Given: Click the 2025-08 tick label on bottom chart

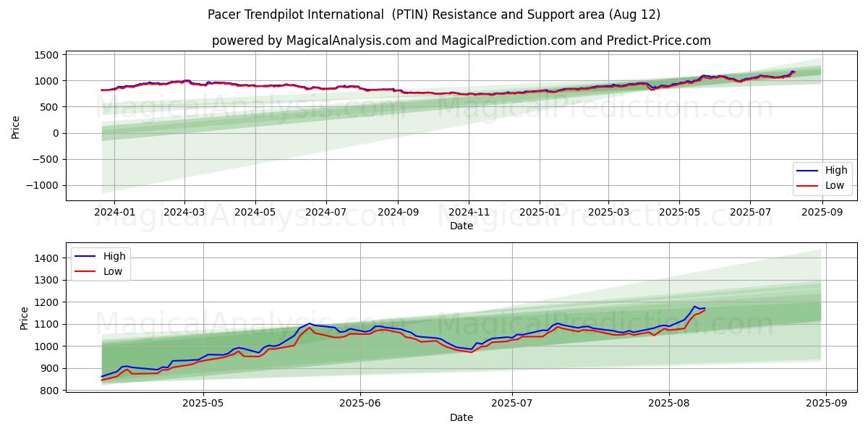Looking at the screenshot, I should coord(669,404).
